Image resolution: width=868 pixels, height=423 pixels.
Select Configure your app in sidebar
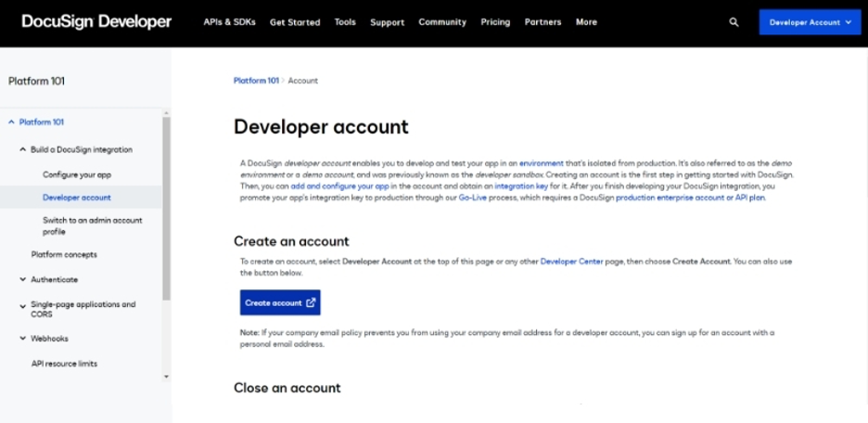(77, 174)
